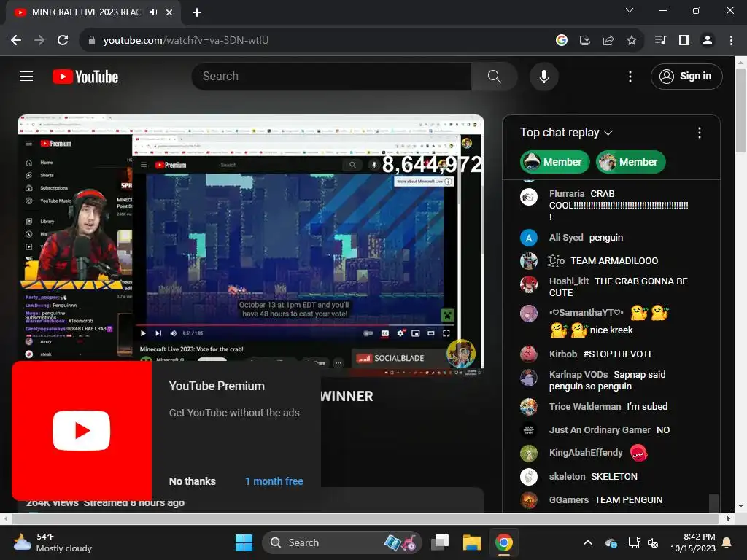Screen dimensions: 747x560
Task: Click skeleton's SKELETON chat message
Action: click(x=614, y=476)
